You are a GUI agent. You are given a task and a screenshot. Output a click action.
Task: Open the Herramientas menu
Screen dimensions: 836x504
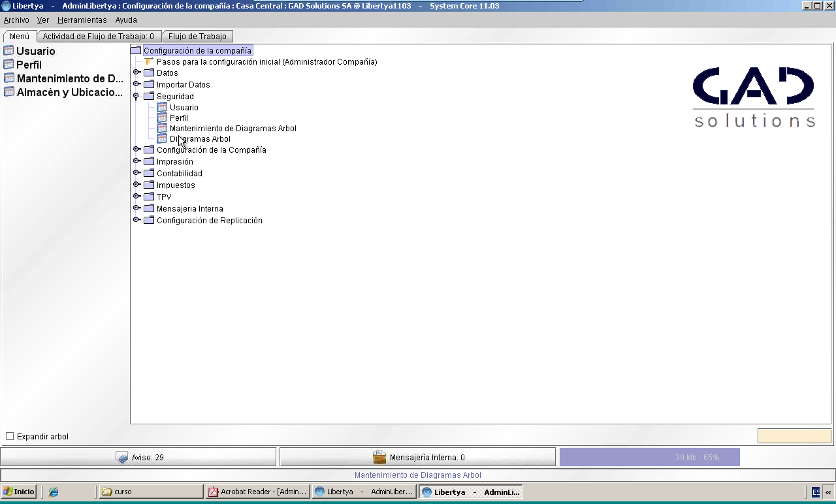[82, 20]
